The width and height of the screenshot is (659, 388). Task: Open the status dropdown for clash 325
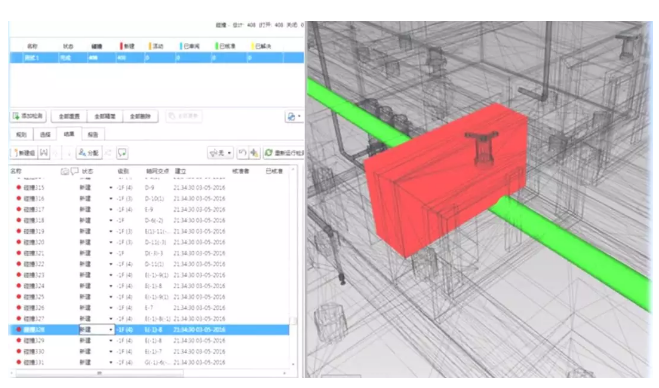pos(111,297)
